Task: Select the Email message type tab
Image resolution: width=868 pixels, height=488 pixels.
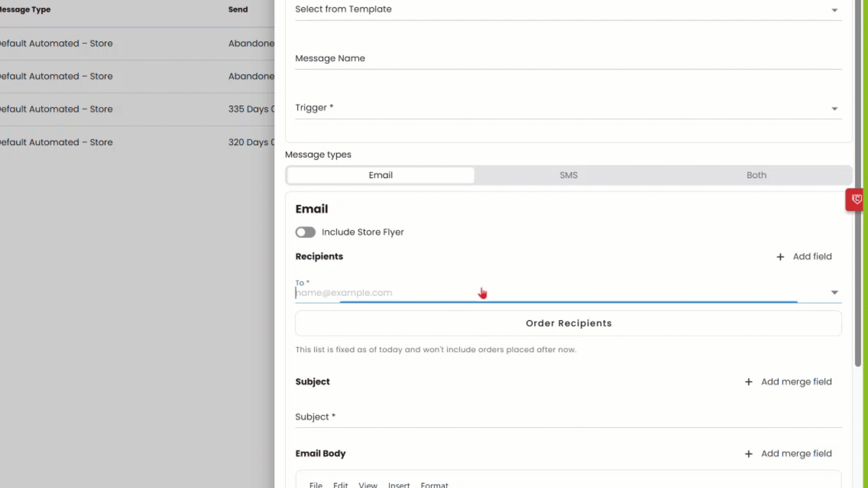Action: coord(381,175)
